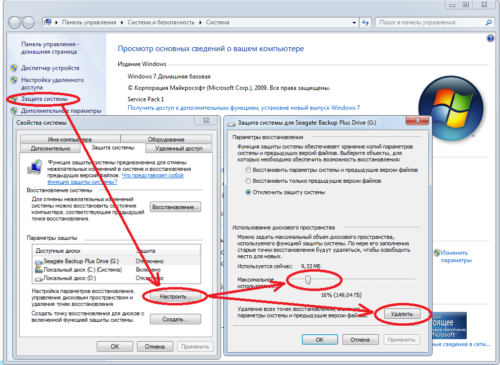Click shield icon beside Настройка удаленного доступа
The height and width of the screenshot is (365, 500).
pyautogui.click(x=14, y=80)
